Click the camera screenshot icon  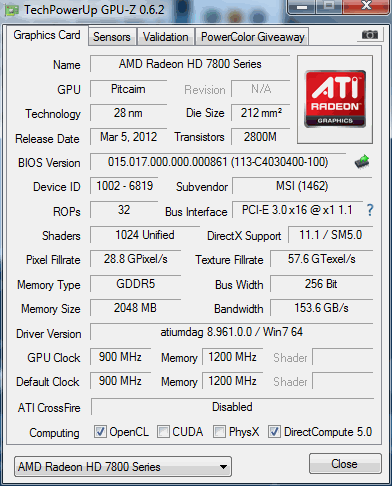370,34
